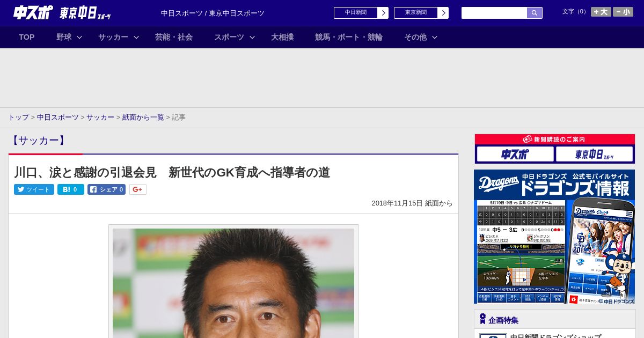Share article with Twitter ツイート button

click(x=34, y=189)
